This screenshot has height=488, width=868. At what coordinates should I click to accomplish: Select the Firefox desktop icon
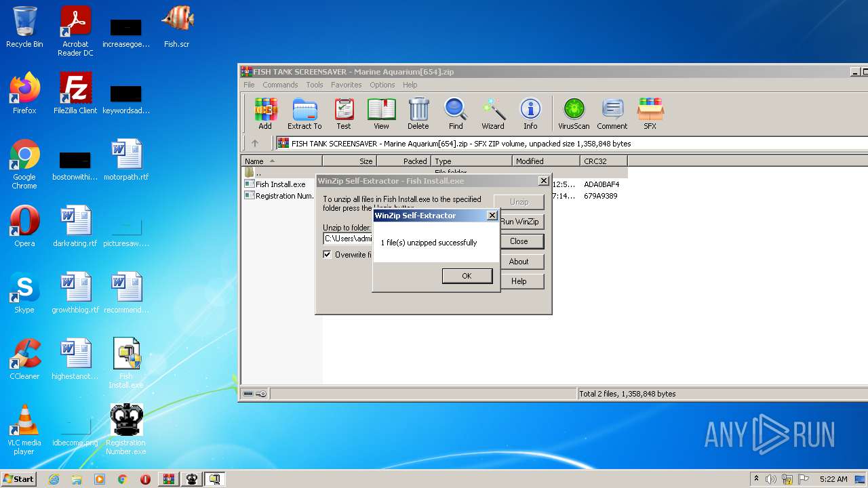tap(24, 94)
